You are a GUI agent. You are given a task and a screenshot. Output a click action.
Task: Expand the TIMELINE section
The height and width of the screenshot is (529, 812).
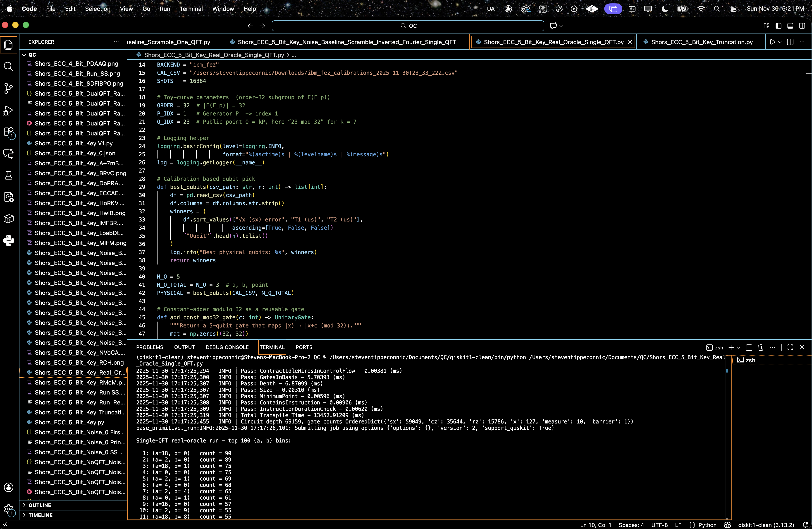coord(40,515)
